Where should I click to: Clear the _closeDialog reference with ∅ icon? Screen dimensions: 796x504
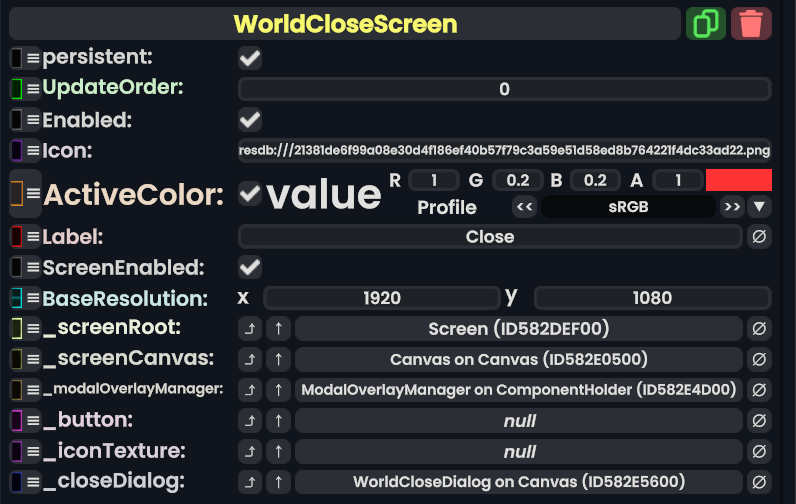tap(759, 482)
